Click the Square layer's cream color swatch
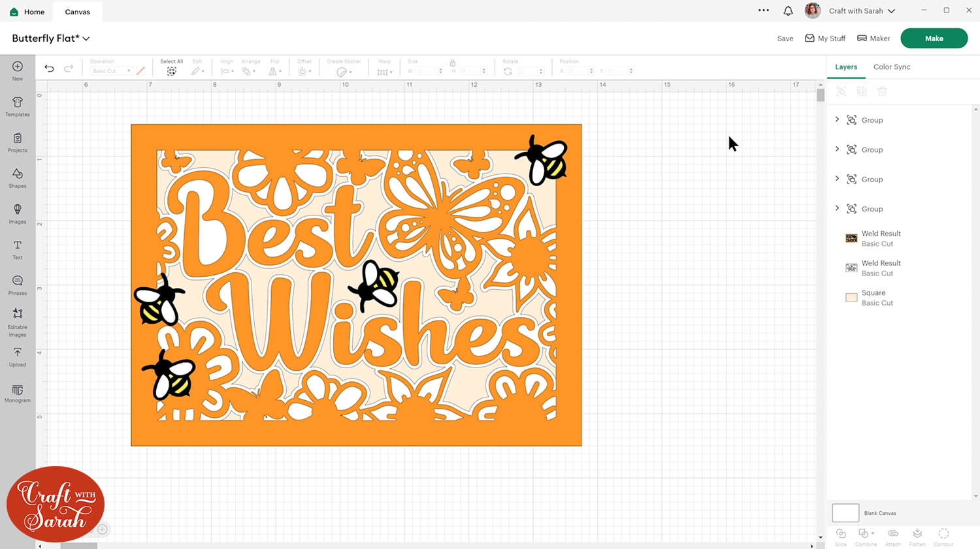Image resolution: width=980 pixels, height=549 pixels. pyautogui.click(x=851, y=298)
